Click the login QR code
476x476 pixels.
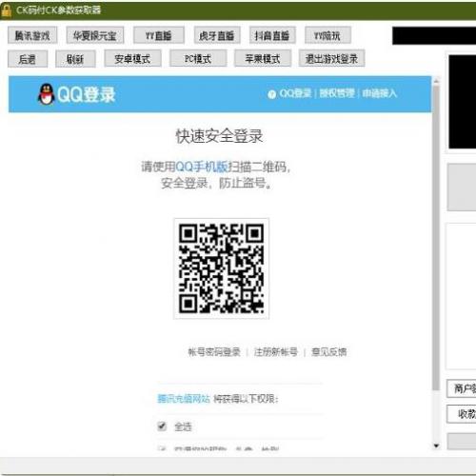221,268
